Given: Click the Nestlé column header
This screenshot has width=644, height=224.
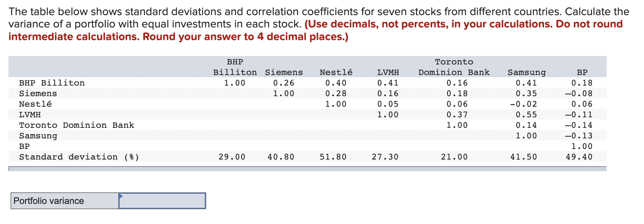Looking at the screenshot, I should tap(336, 72).
